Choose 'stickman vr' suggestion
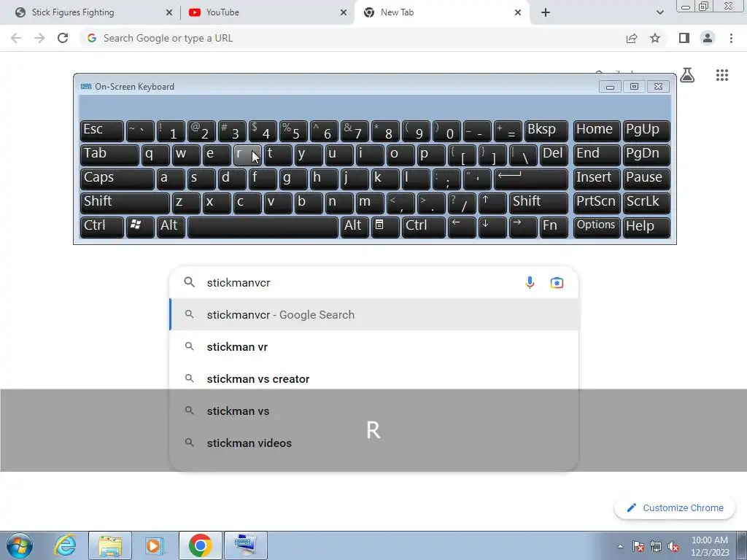 pos(374,346)
